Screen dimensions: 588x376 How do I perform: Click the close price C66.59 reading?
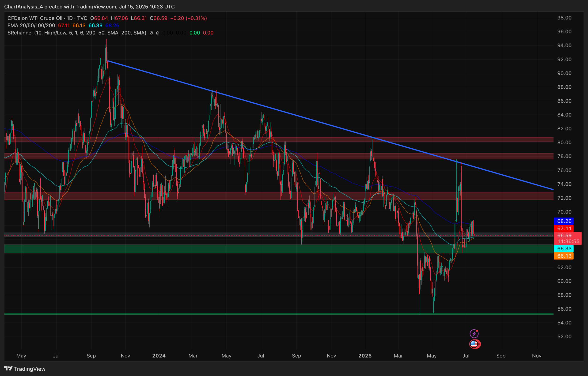159,18
